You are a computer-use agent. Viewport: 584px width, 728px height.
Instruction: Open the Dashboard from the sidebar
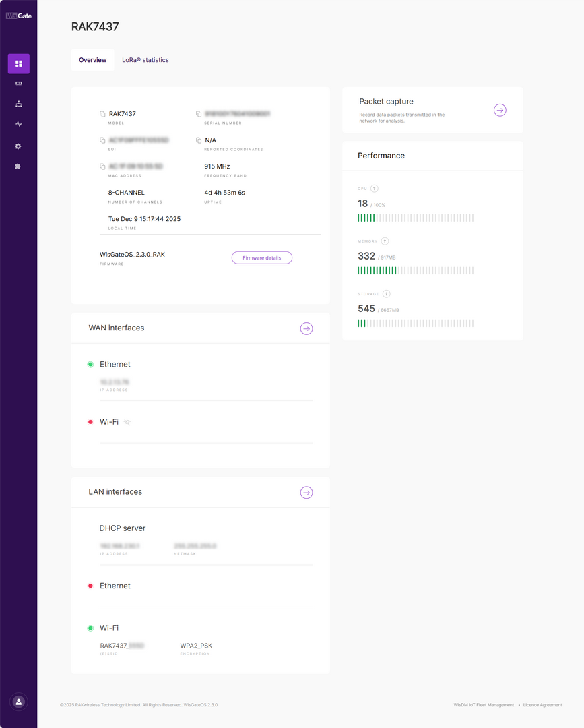tap(19, 64)
